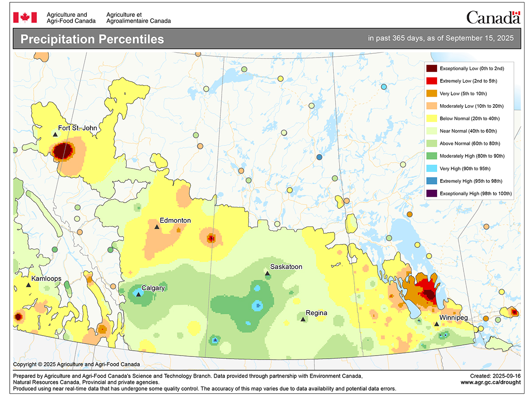The height and width of the screenshot is (399, 532).
Task: Click the Edmonton triangle marker
Action: [157, 227]
